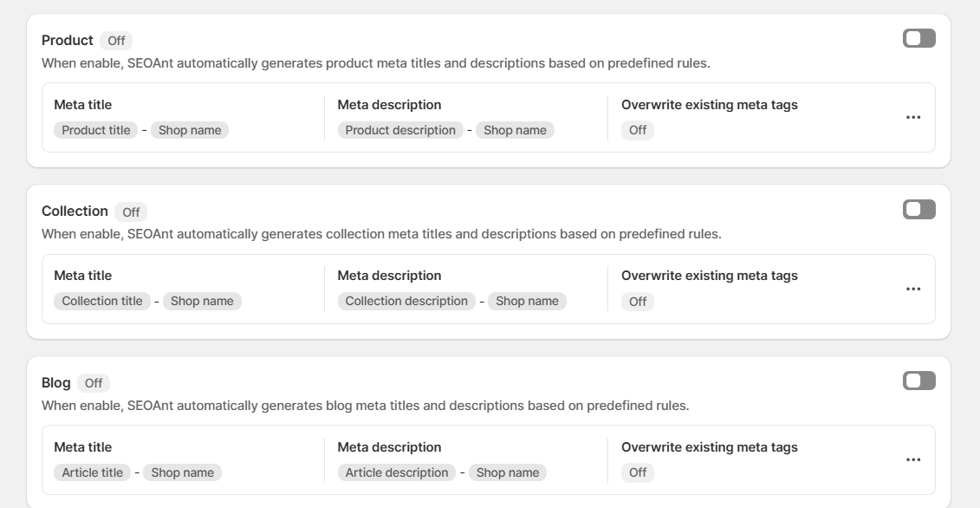Click the Off status badge beside Product
The image size is (980, 508).
click(116, 41)
